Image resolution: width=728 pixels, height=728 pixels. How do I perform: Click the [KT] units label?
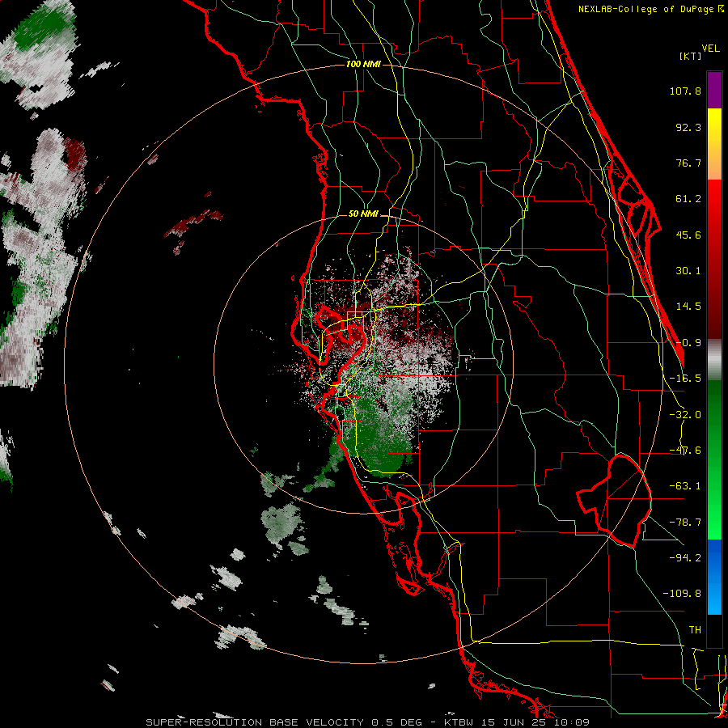[690, 56]
